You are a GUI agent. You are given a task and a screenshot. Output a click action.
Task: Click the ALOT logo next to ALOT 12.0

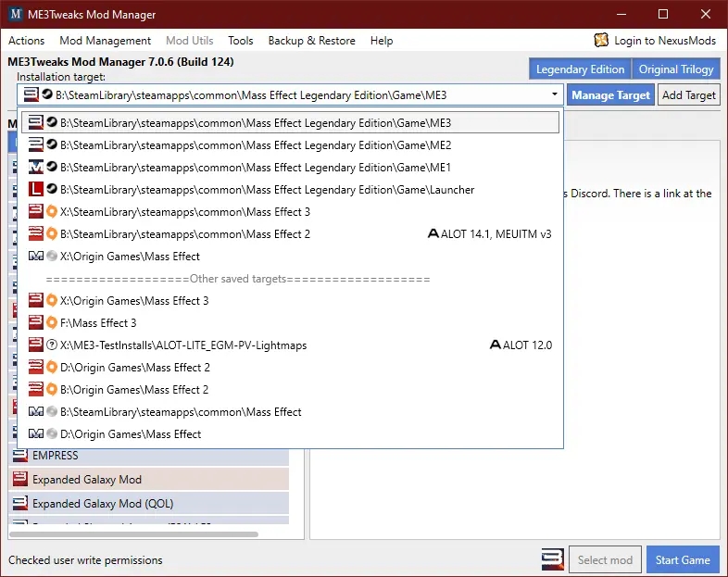tap(496, 345)
